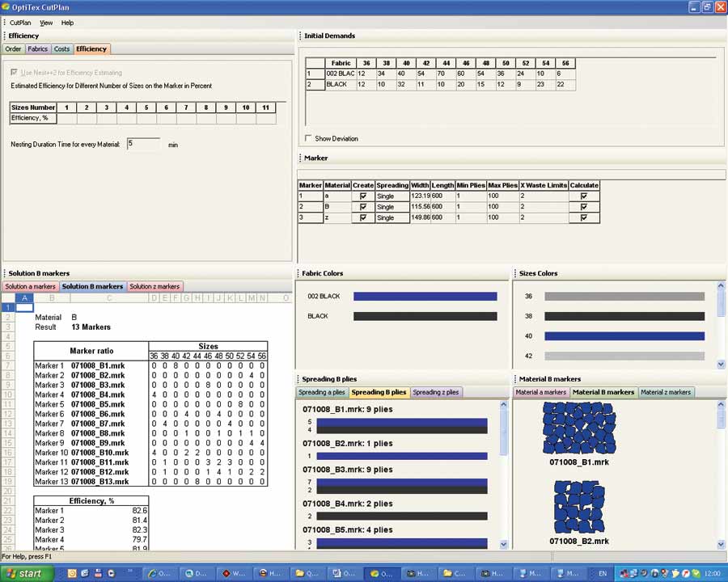
Task: Click the EN language indicator
Action: click(x=603, y=574)
